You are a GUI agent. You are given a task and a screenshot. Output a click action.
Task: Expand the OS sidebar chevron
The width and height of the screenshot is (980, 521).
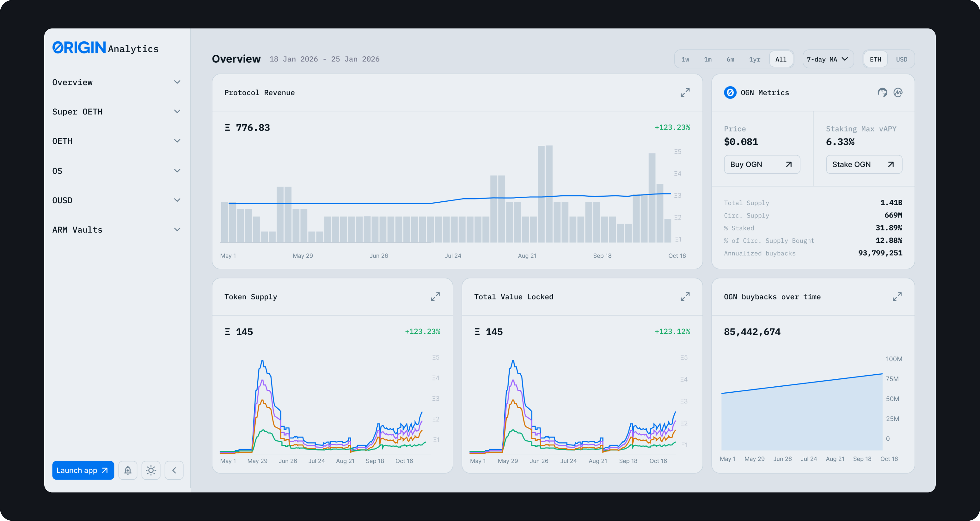click(x=177, y=171)
